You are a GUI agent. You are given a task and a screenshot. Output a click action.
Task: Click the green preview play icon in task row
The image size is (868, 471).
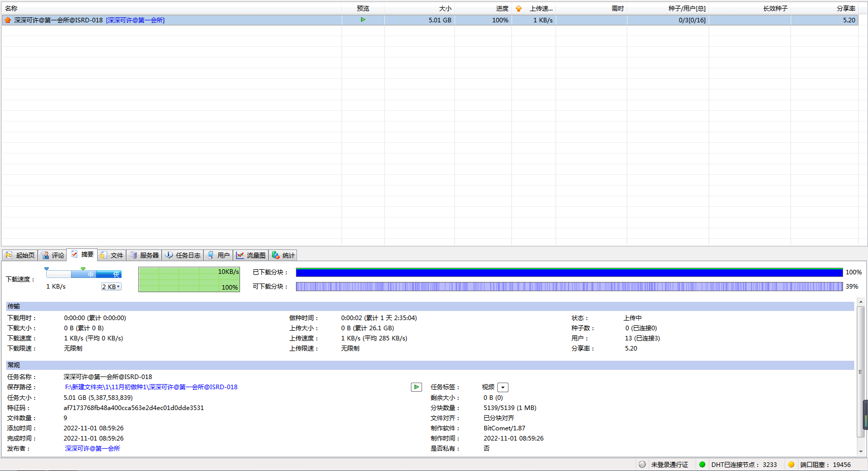coord(363,20)
